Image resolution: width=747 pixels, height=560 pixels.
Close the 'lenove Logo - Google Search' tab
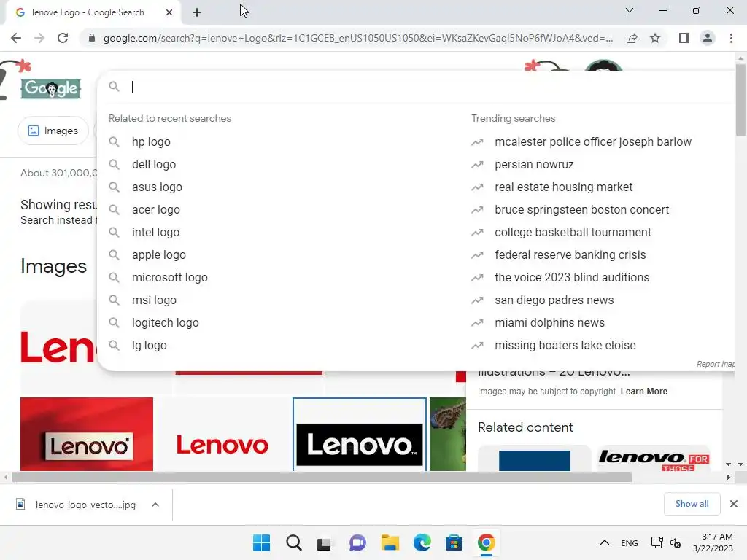(x=169, y=12)
